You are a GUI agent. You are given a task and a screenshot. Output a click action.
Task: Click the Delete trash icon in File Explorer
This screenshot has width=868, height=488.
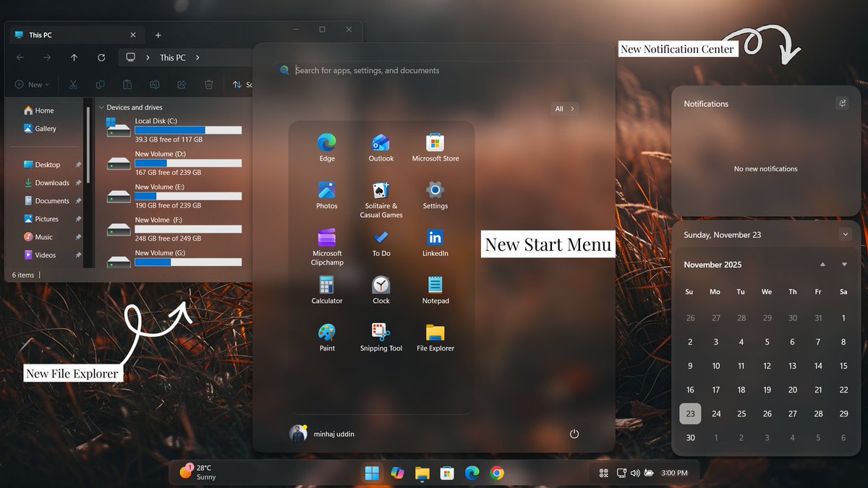pyautogui.click(x=209, y=85)
